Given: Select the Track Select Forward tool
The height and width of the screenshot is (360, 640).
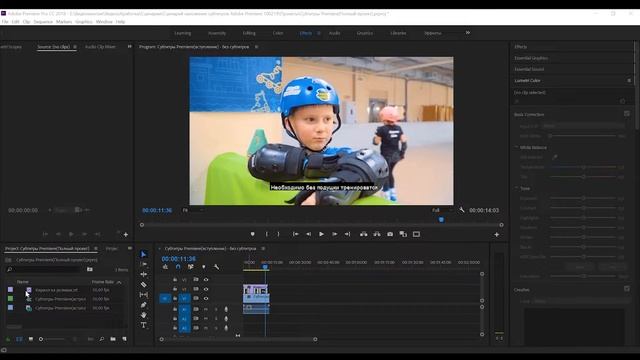Looking at the screenshot, I should click(x=144, y=264).
